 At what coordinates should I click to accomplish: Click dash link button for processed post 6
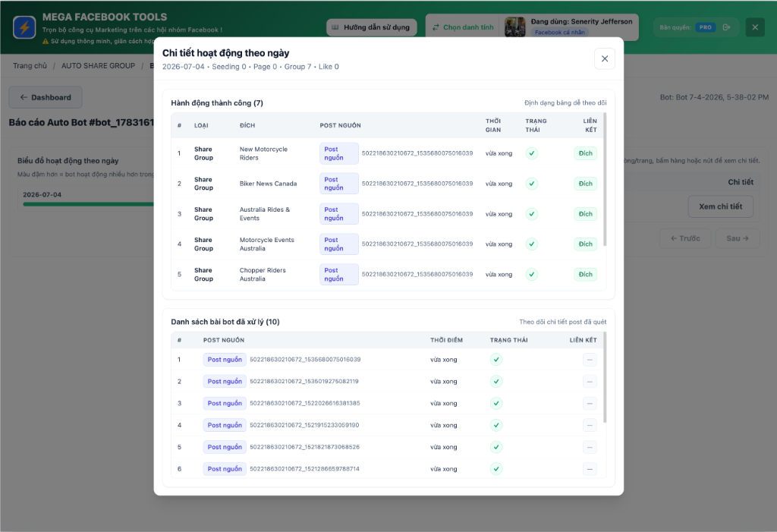pyautogui.click(x=590, y=468)
